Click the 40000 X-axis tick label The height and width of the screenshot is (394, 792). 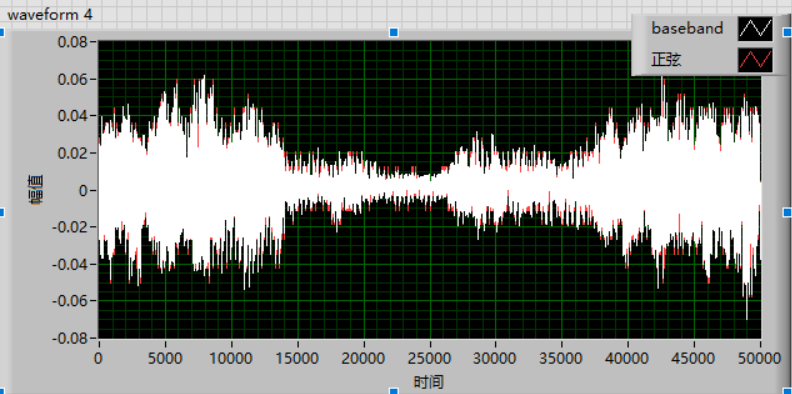(628, 358)
